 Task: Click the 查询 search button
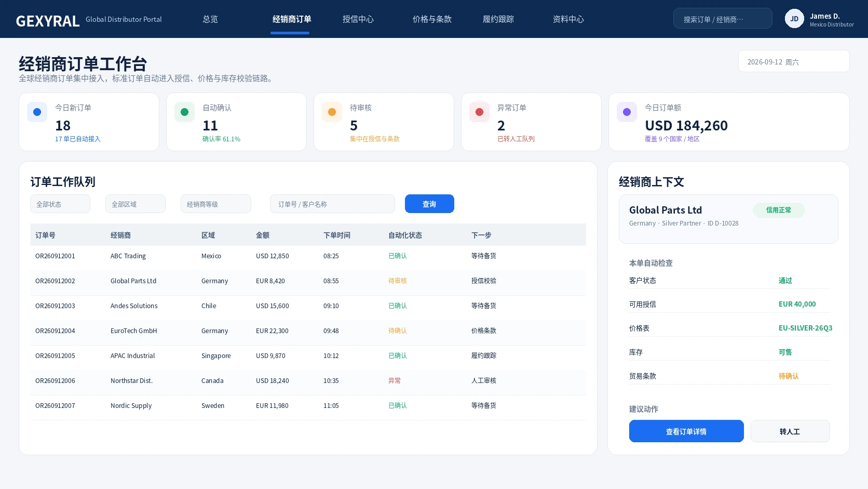pos(429,204)
